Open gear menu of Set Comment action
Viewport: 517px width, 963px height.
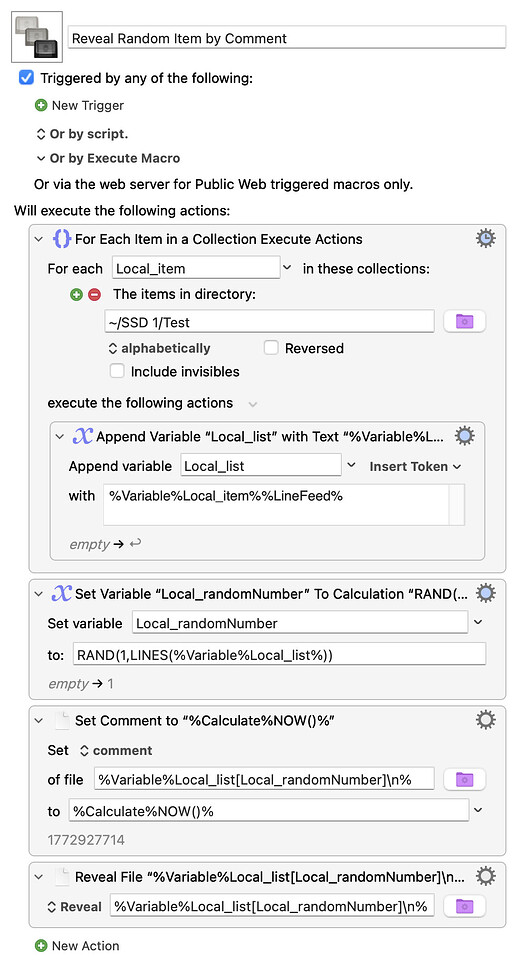pyautogui.click(x=486, y=720)
